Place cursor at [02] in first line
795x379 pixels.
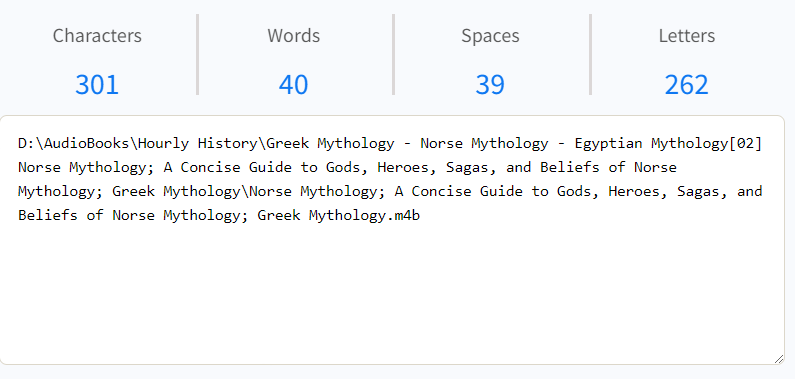(745, 143)
